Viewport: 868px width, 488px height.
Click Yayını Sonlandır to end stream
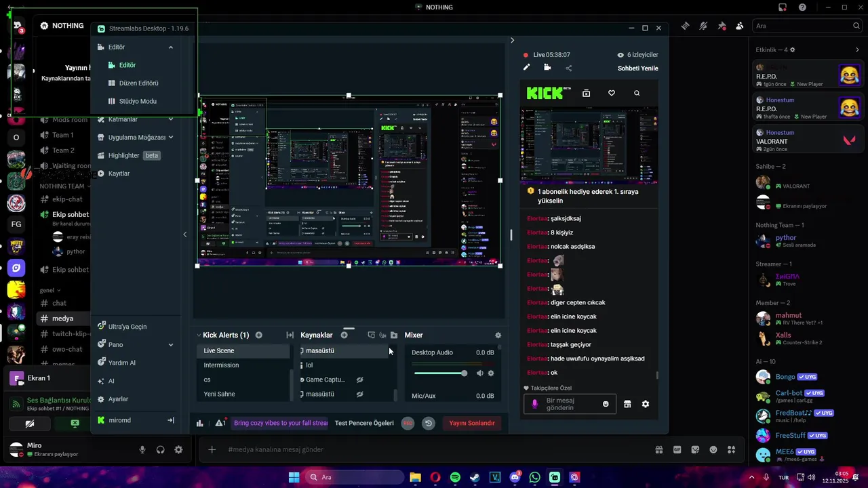pos(472,423)
